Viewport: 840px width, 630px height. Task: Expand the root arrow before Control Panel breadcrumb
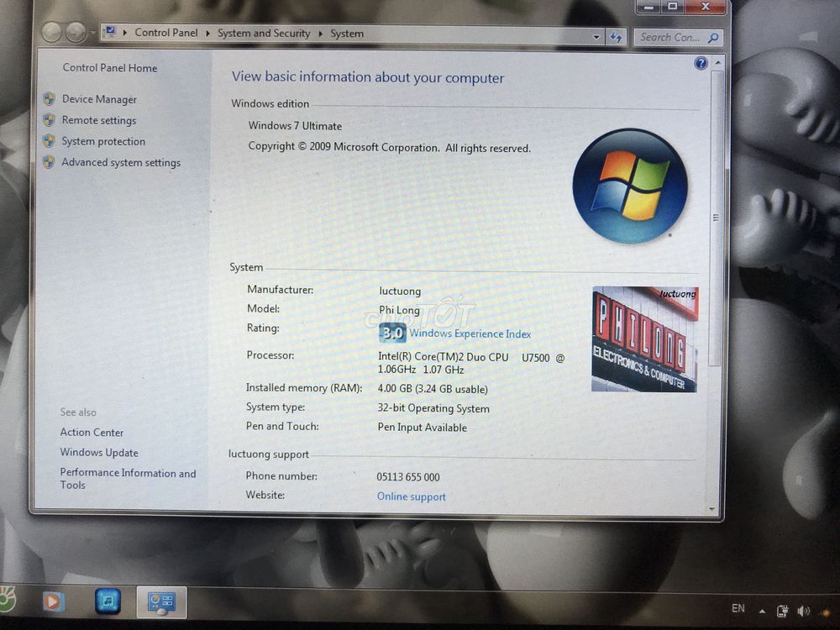(125, 33)
